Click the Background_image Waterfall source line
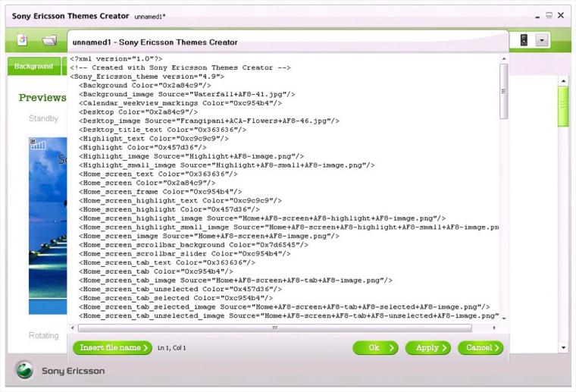 [x=186, y=94]
